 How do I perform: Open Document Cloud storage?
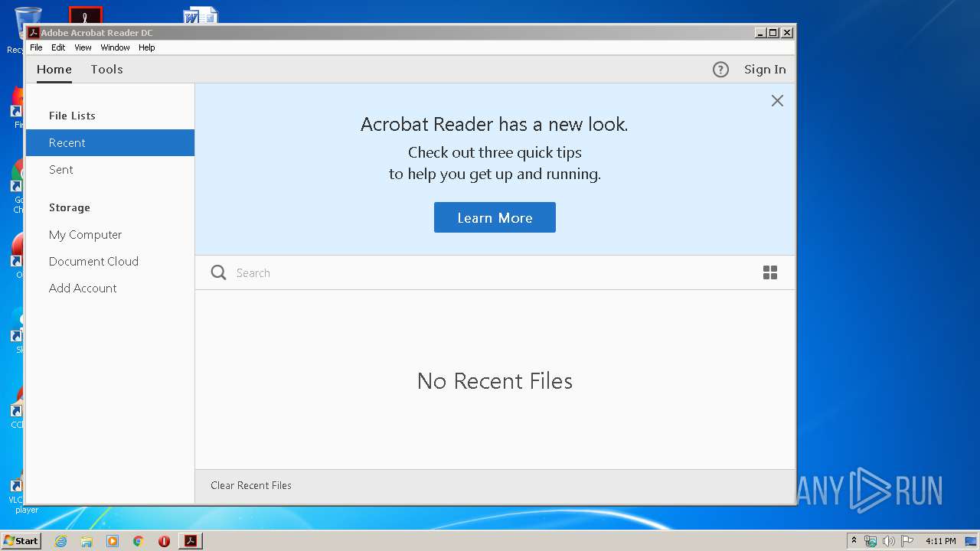[110, 262]
